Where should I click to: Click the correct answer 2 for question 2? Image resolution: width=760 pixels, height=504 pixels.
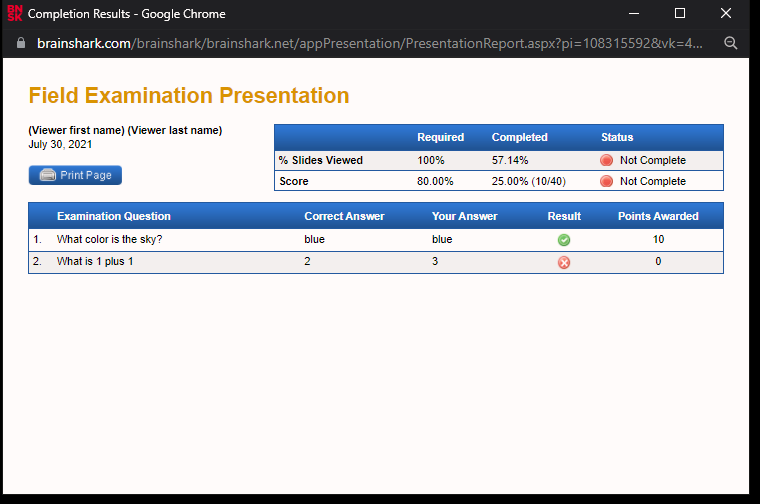click(x=307, y=261)
